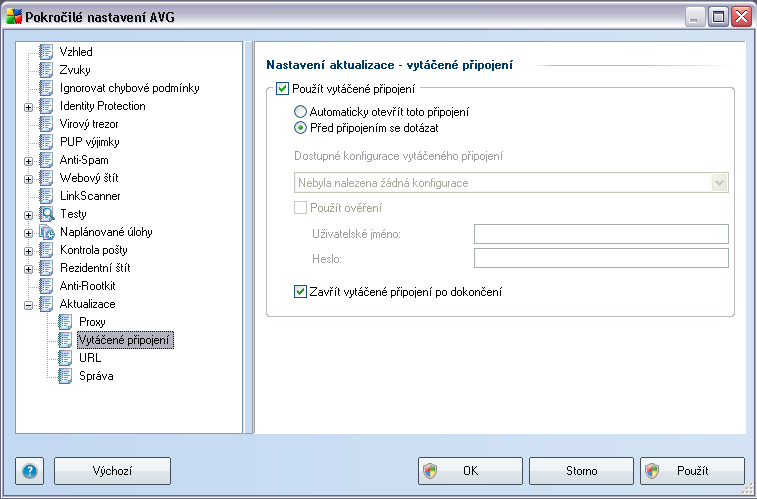Open the Správa update settings
The width and height of the screenshot is (757, 499).
(96, 376)
